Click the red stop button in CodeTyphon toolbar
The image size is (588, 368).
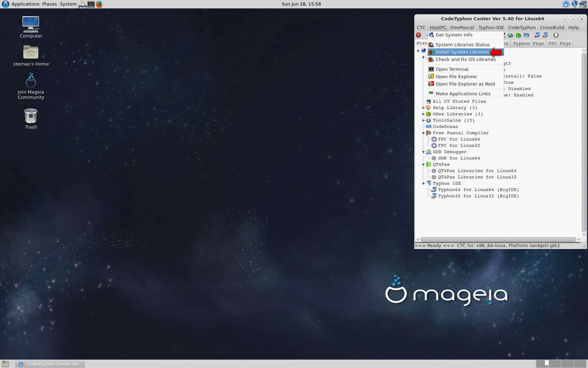[418, 35]
